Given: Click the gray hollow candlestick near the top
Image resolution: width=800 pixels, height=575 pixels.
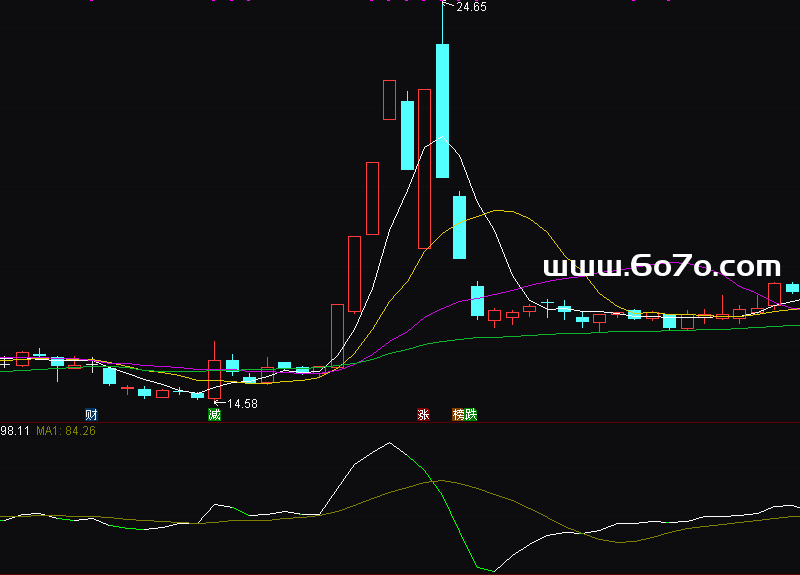Looking at the screenshot, I should click(389, 99).
